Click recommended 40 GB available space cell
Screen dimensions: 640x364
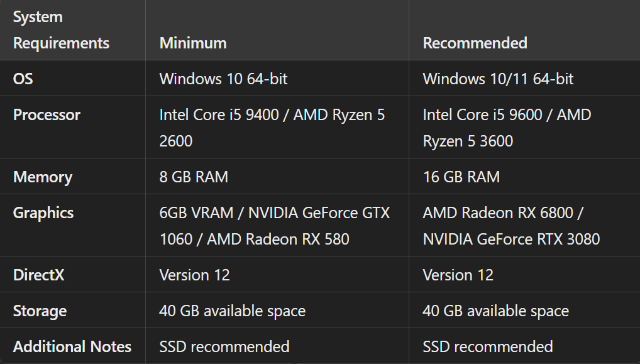tap(495, 311)
